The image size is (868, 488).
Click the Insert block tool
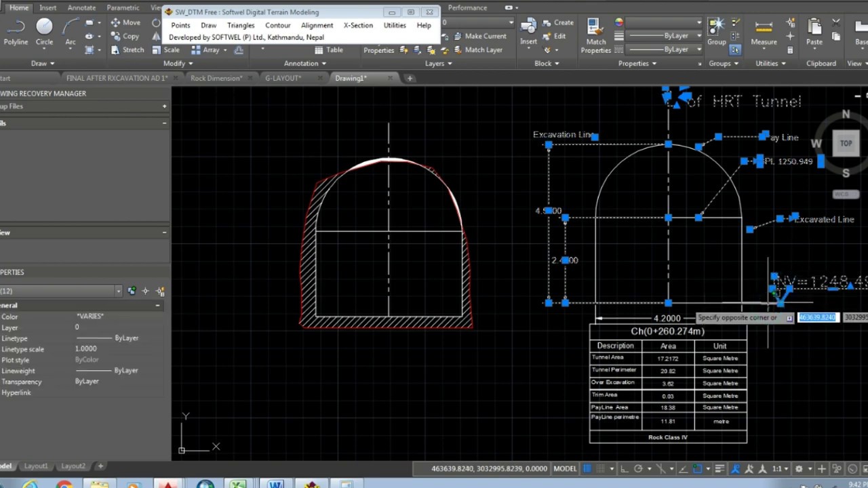pos(528,33)
